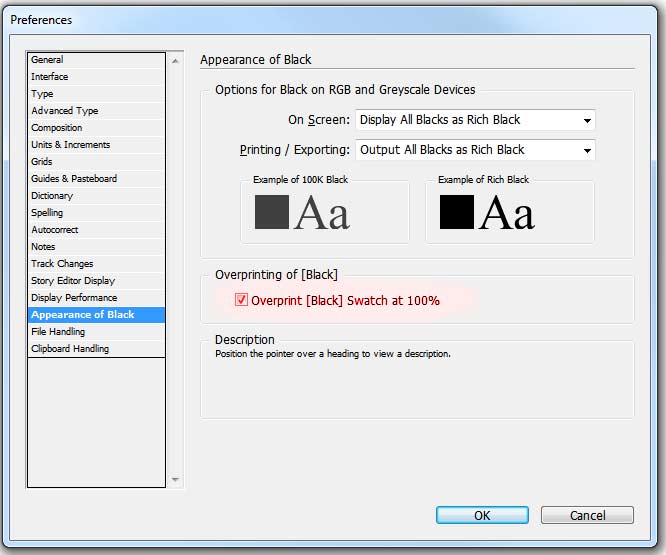The height and width of the screenshot is (555, 666).
Task: Select the Grids category
Action: [96, 162]
